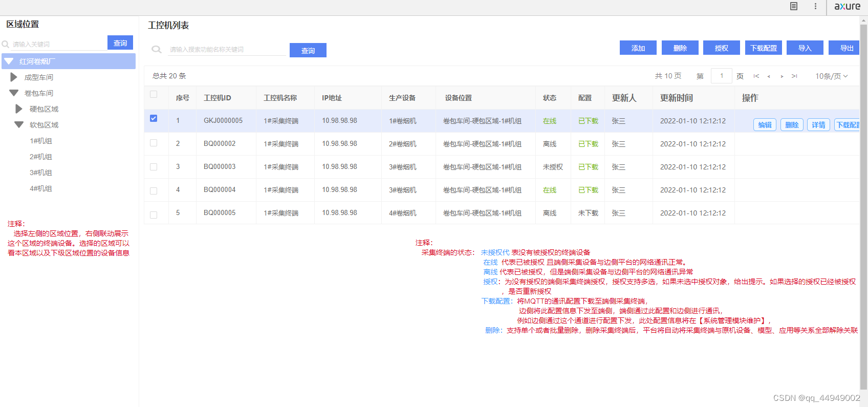
Task: Select 3#机组 in the area tree
Action: click(x=41, y=173)
